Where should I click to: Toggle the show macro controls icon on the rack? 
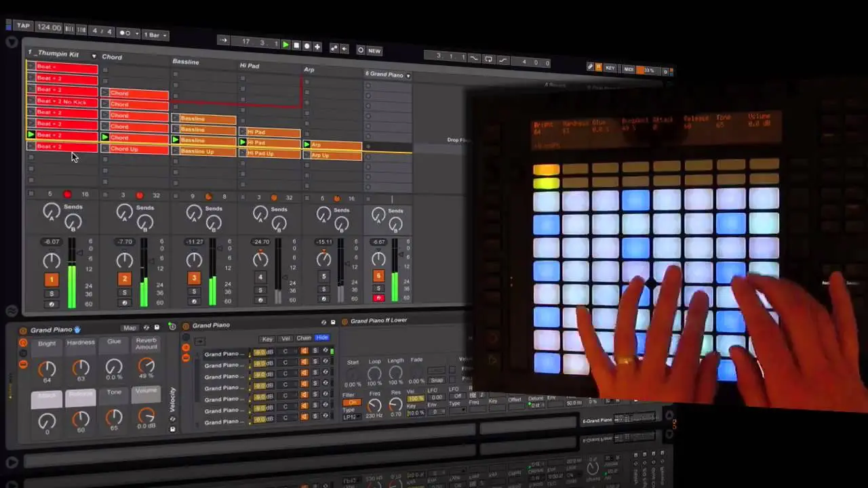(23, 344)
